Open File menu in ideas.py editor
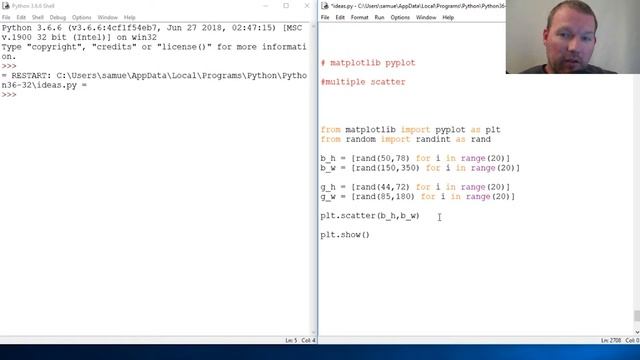 (325, 18)
